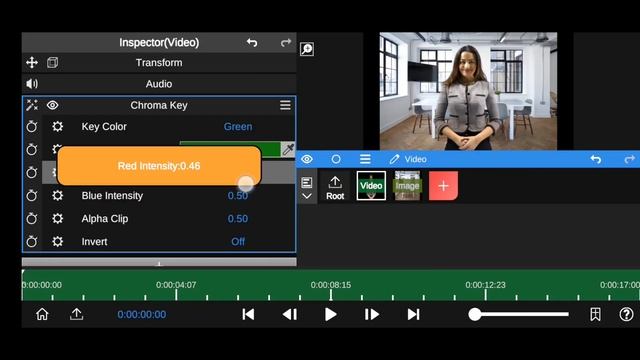Click the Green key color value
The width and height of the screenshot is (640, 360).
coord(238,127)
